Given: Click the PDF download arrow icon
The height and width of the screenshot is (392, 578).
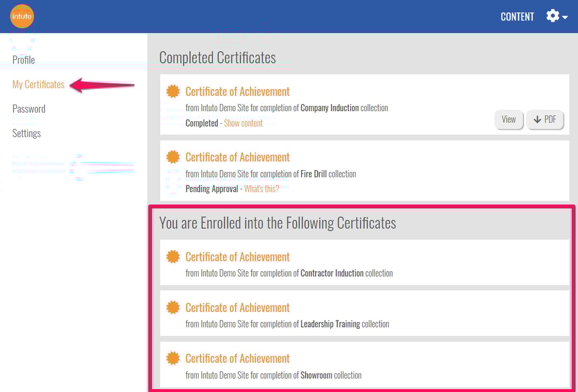Looking at the screenshot, I should tap(545, 119).
